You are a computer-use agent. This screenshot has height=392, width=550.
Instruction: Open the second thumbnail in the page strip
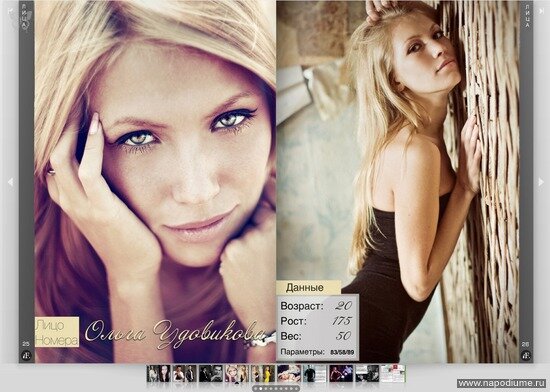185,373
